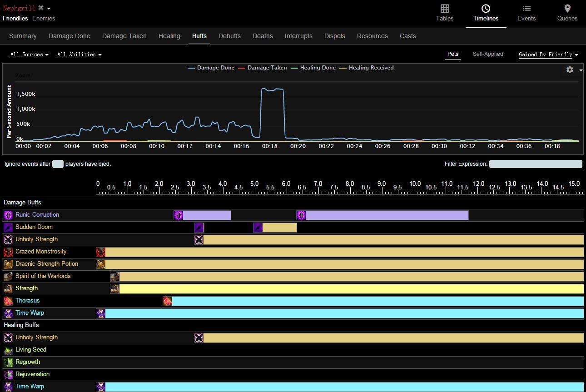This screenshot has height=392, width=586.
Task: Switch to the Debuffs tab
Action: point(229,36)
